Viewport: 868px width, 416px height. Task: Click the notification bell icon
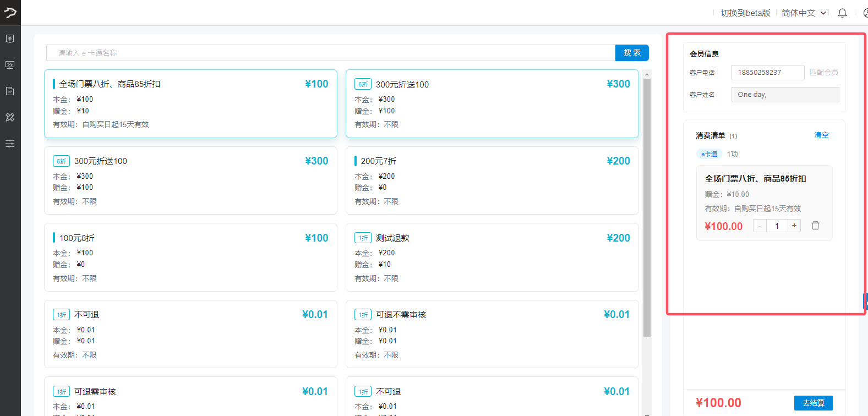tap(842, 13)
